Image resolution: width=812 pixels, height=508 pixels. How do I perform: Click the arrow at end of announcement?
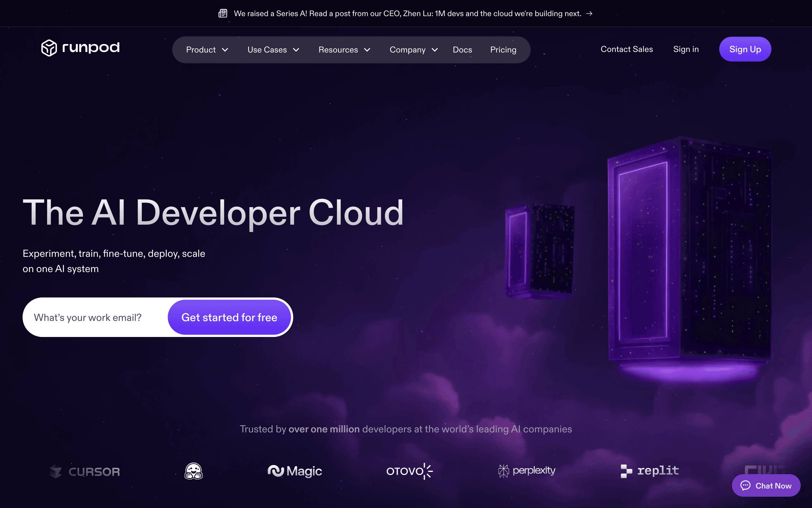(589, 14)
